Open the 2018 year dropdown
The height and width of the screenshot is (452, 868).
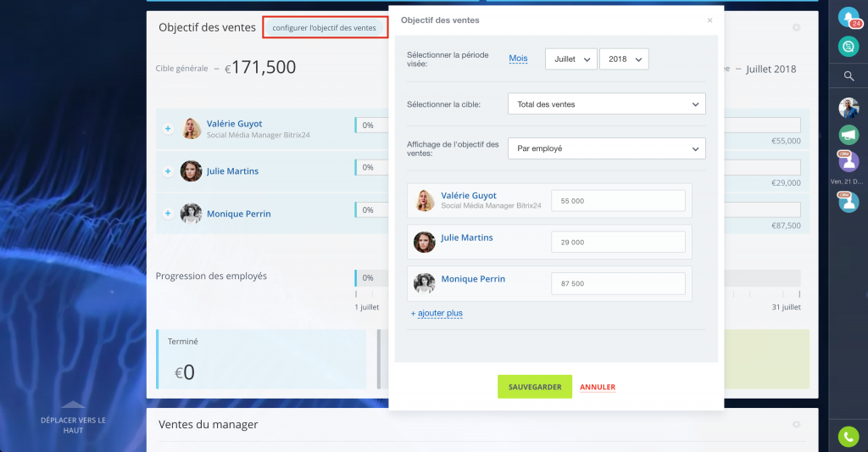pyautogui.click(x=623, y=59)
